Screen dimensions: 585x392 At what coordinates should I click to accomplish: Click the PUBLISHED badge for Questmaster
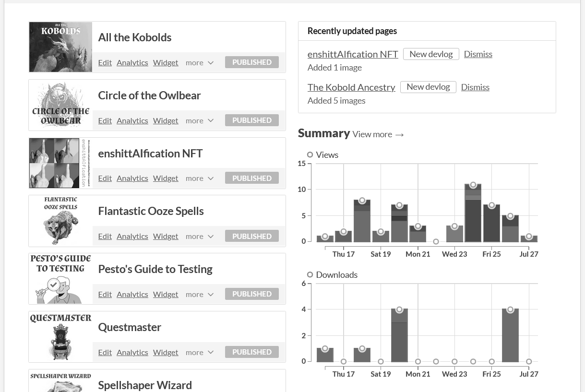pyautogui.click(x=251, y=352)
